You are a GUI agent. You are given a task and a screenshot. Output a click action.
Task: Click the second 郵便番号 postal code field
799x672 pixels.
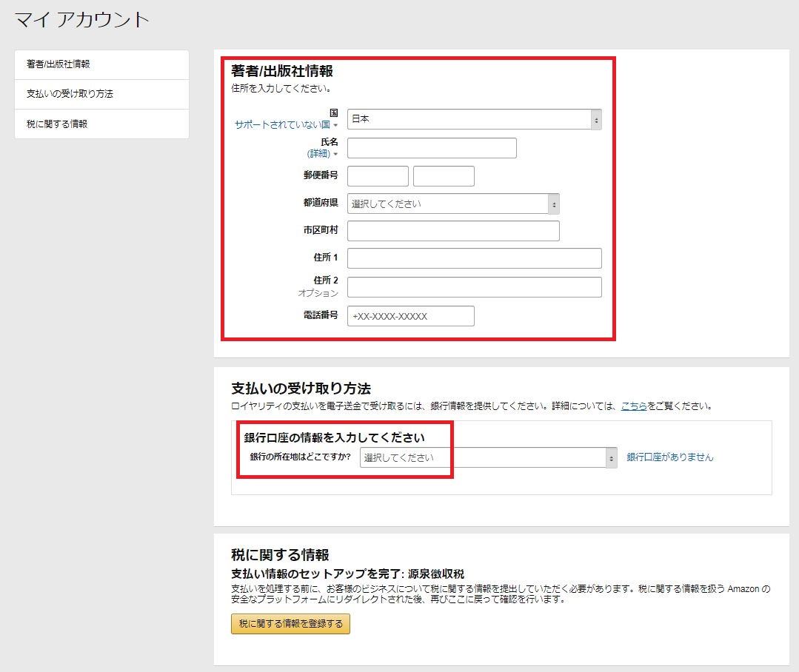444,176
